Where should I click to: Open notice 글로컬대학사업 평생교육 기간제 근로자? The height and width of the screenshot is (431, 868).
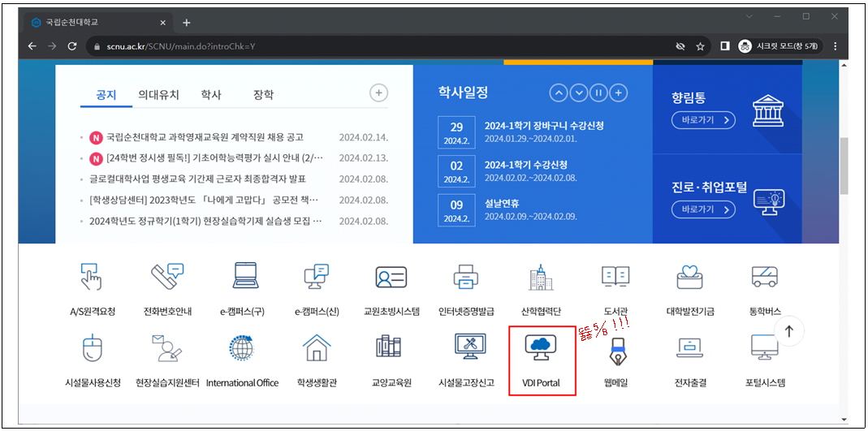198,179
